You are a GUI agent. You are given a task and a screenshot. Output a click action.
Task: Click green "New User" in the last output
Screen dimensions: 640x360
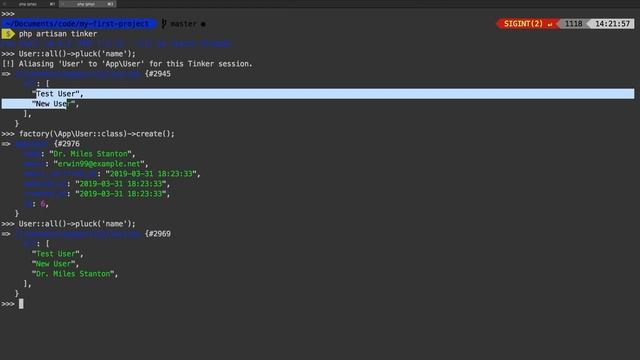(53, 264)
